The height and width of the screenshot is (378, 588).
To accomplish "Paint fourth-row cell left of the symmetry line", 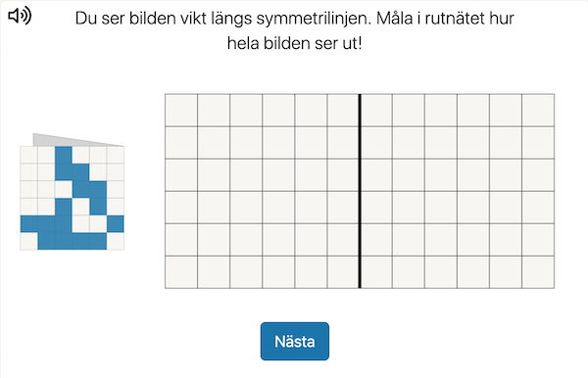I will click(x=343, y=208).
